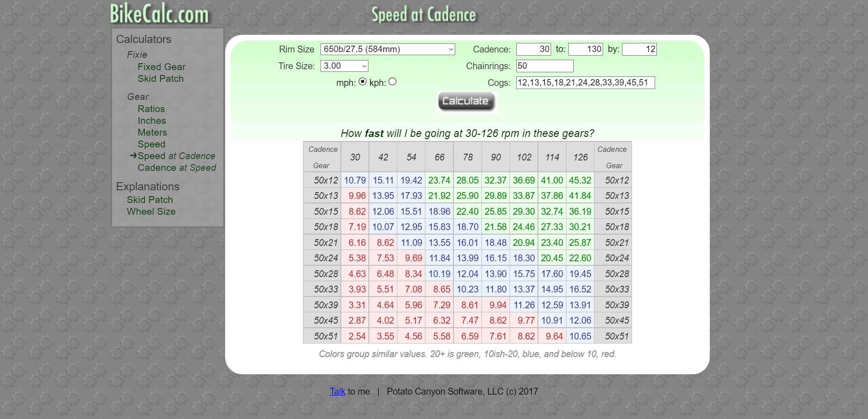
Task: Click the Cadence start value field
Action: [533, 49]
